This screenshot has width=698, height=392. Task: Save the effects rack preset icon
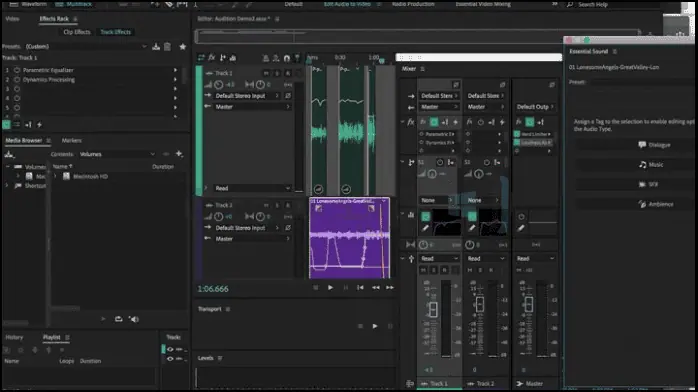(x=156, y=46)
